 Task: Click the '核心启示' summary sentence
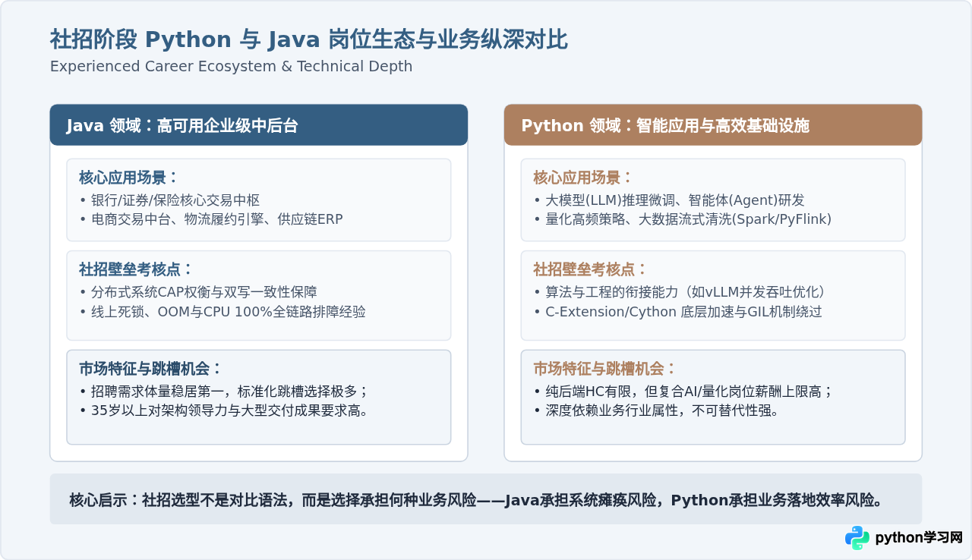(x=476, y=500)
